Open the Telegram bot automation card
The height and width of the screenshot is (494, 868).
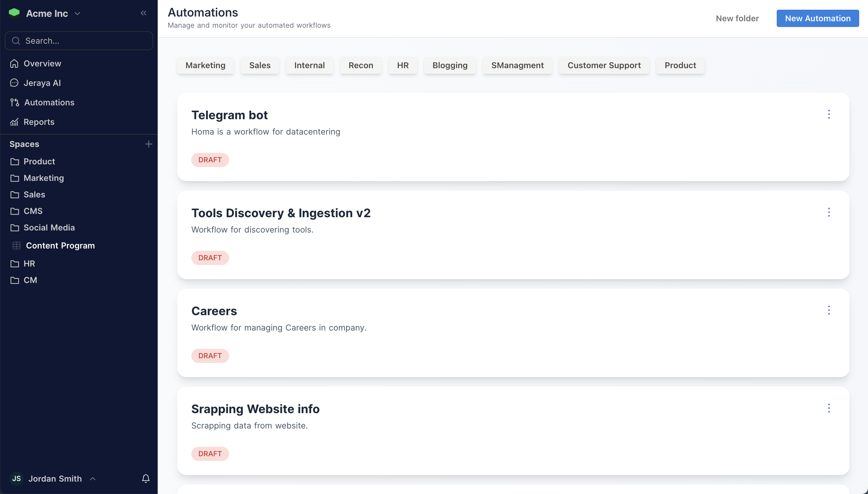(229, 115)
